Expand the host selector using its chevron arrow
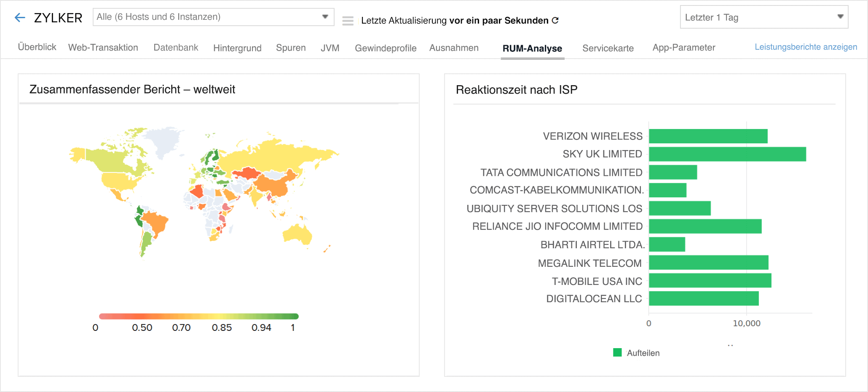868x392 pixels. [x=324, y=17]
